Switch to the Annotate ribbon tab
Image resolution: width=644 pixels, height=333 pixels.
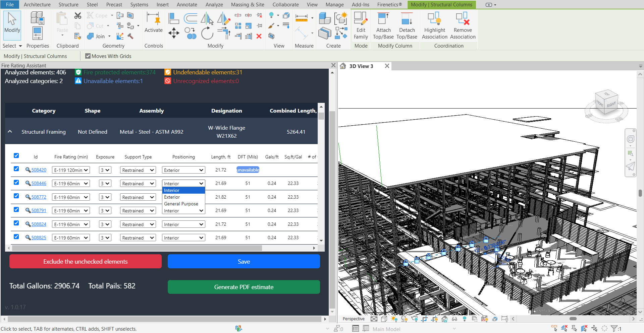pos(187,4)
